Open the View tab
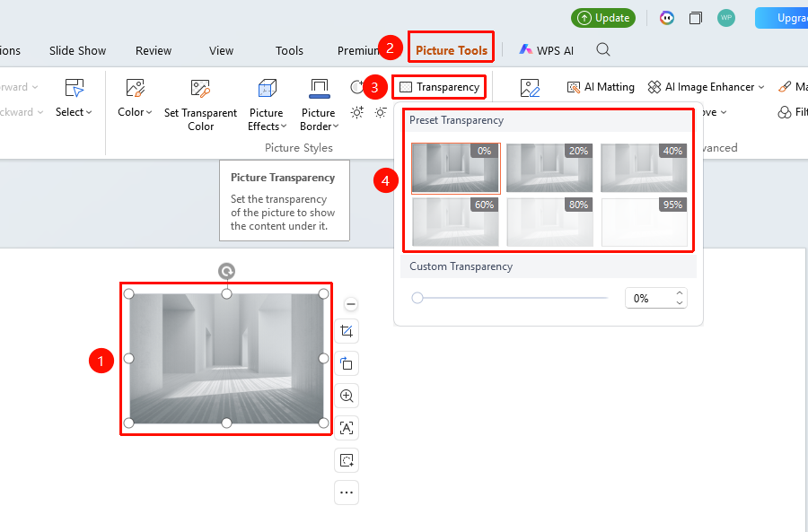This screenshot has height=532, width=808. pos(221,50)
